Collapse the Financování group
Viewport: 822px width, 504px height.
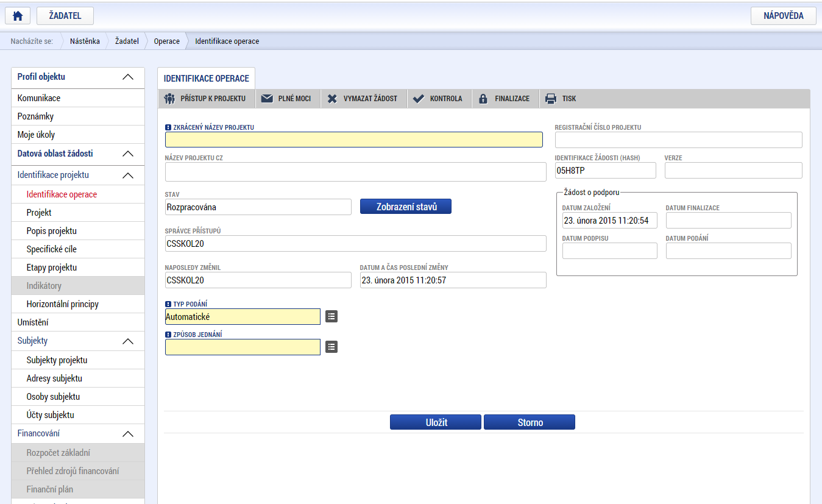click(127, 434)
